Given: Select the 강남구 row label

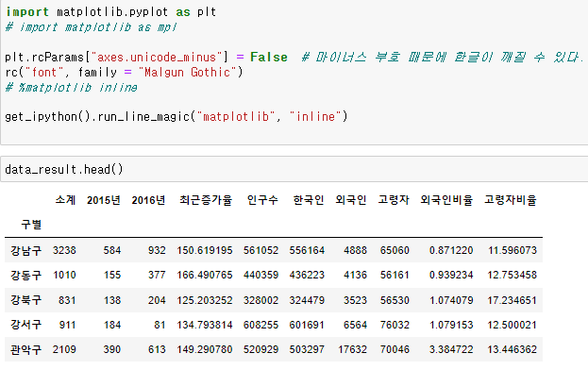Looking at the screenshot, I should pyautogui.click(x=25, y=250).
